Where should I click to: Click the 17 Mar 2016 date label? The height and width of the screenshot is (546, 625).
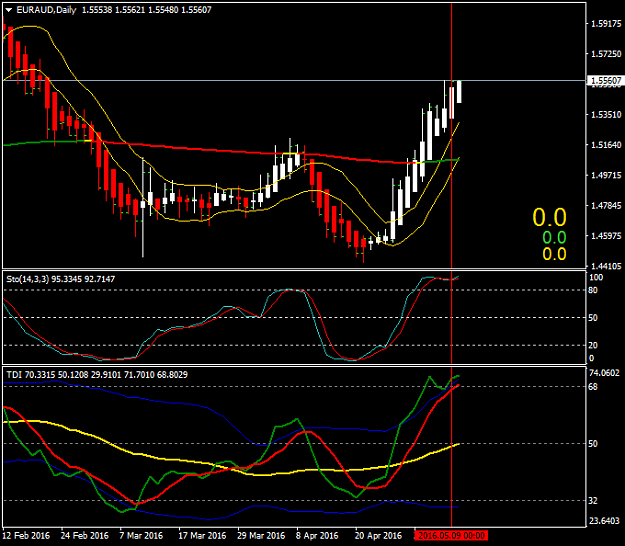pos(202,536)
